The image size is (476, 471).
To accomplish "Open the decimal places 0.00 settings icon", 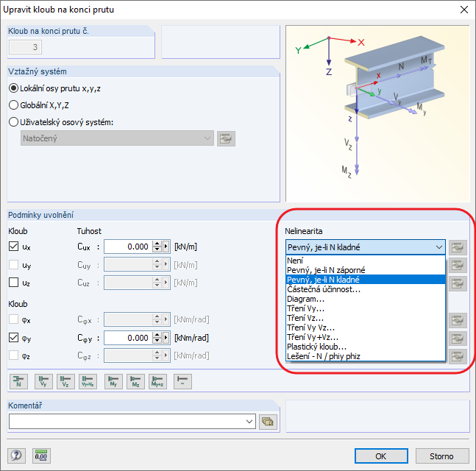I will (x=41, y=456).
